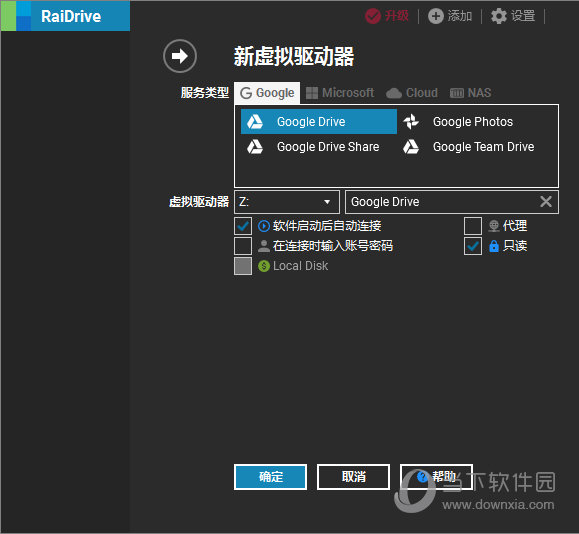Click the blue help question mark icon

click(422, 476)
